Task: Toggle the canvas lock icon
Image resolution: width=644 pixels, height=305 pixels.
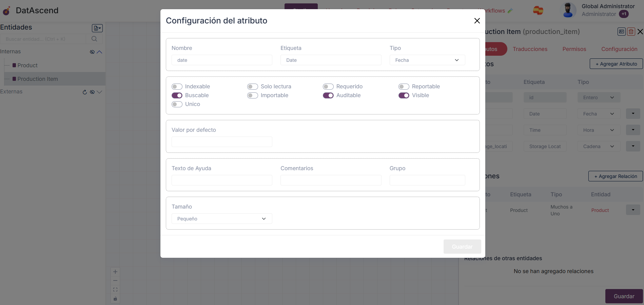Action: 115,299
